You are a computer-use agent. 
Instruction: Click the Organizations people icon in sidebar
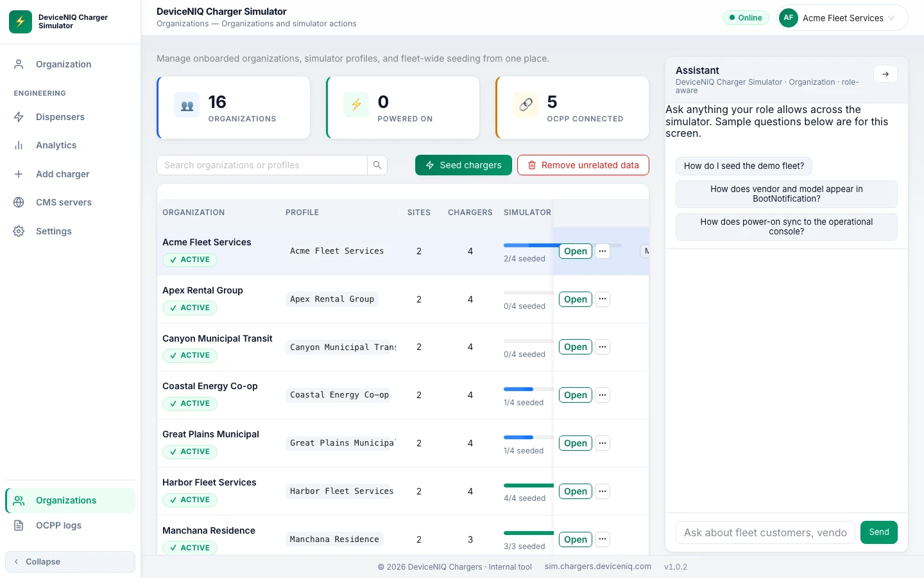pos(19,500)
